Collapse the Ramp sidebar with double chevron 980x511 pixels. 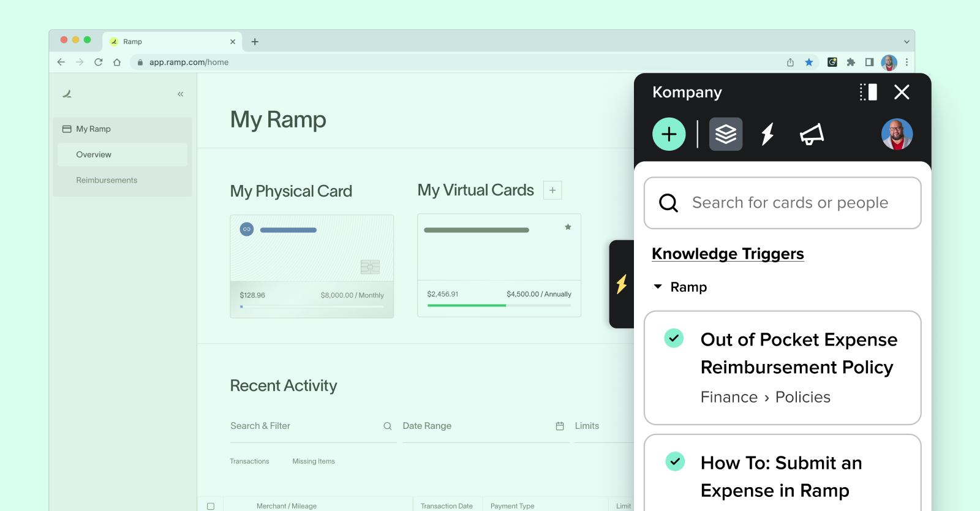pos(181,94)
